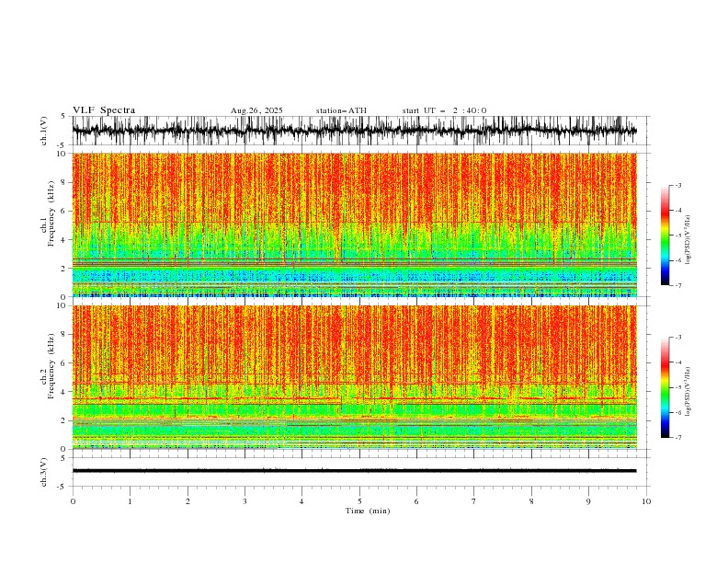
Task: Click the 'start UT = 2:40:0' label
Action: [x=444, y=110]
